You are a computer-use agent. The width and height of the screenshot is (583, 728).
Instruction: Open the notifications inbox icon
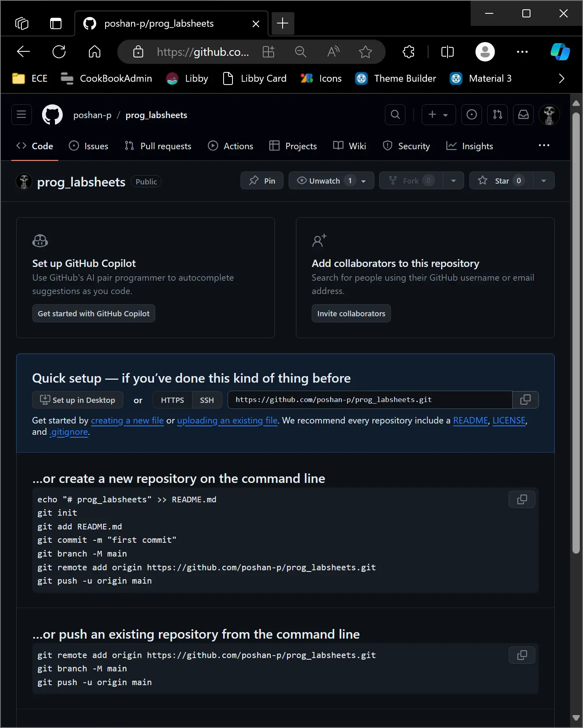[x=524, y=115]
